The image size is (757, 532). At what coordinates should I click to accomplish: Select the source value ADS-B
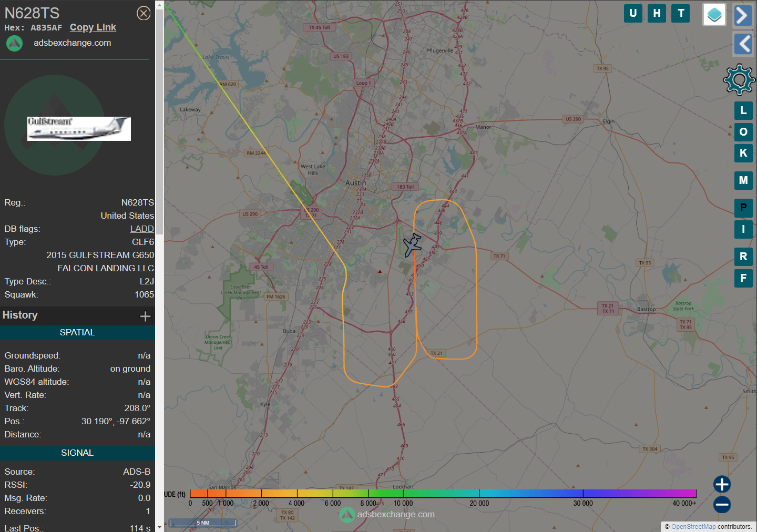(x=137, y=472)
